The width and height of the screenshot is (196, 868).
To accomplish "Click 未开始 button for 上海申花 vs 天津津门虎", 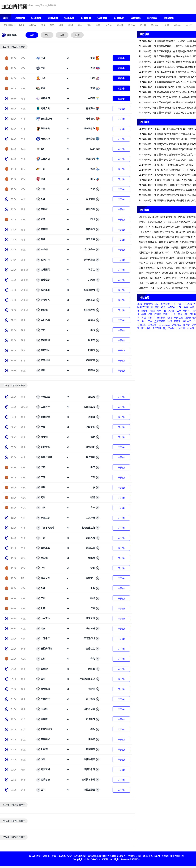I will click(121, 638).
